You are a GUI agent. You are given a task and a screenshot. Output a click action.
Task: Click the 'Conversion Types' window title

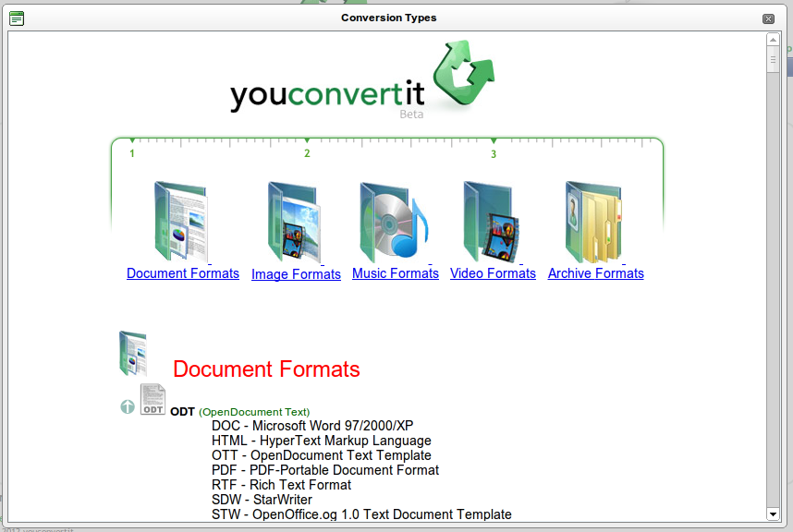point(388,18)
